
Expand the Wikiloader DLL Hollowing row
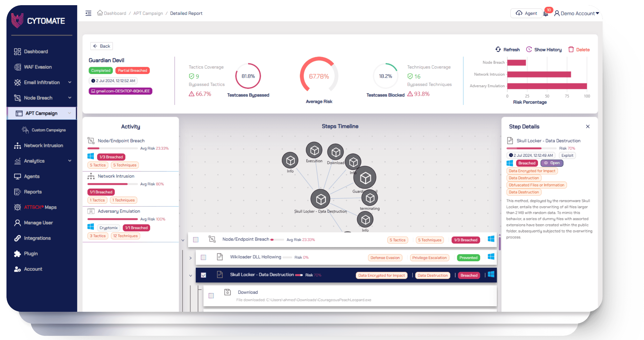pos(190,258)
